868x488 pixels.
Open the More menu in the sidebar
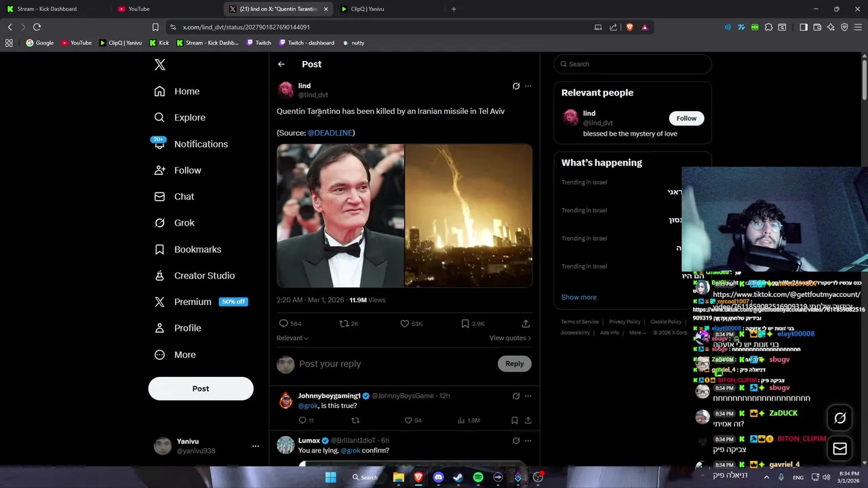175,354
